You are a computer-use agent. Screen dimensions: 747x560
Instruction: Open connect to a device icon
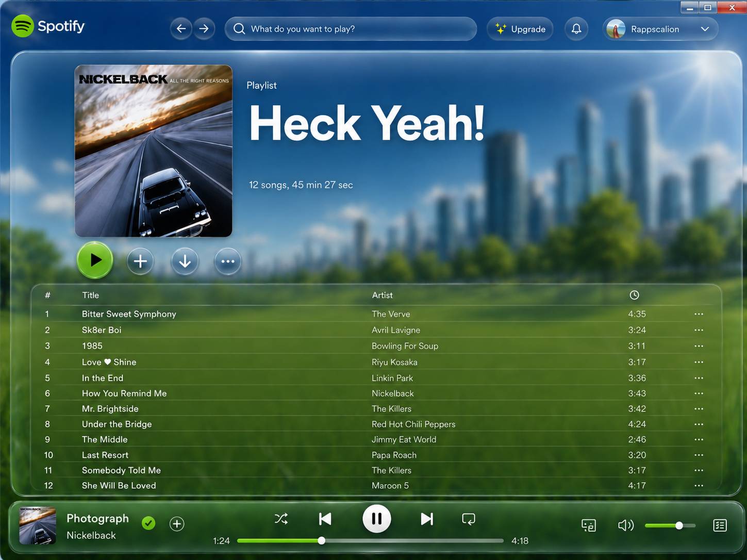pyautogui.click(x=589, y=525)
